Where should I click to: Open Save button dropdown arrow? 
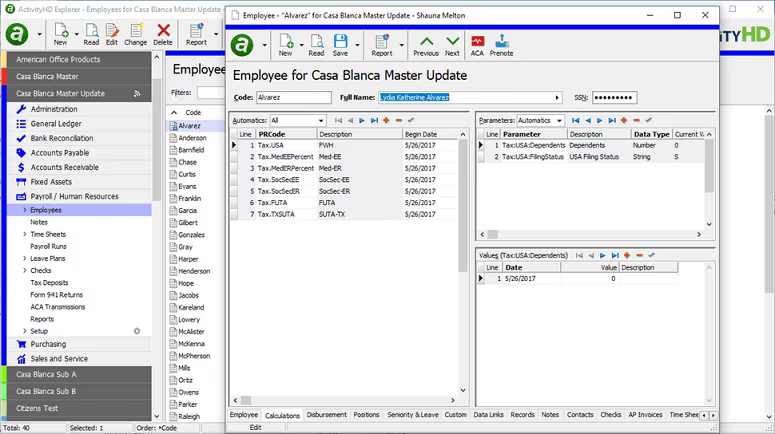point(357,45)
